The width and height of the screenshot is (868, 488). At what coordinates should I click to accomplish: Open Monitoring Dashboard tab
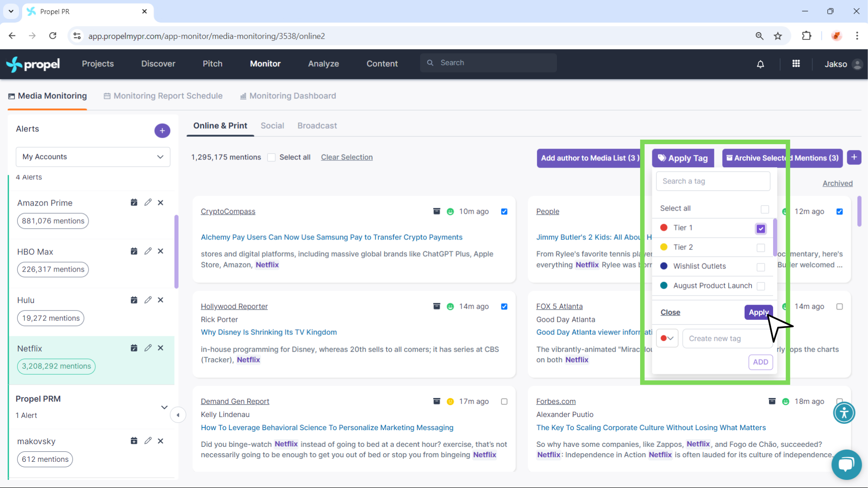click(288, 96)
